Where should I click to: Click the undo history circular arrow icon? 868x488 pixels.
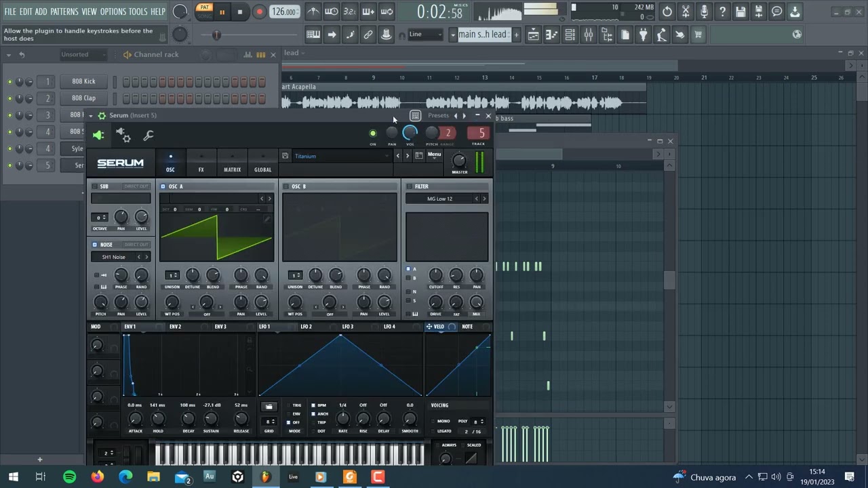(667, 12)
